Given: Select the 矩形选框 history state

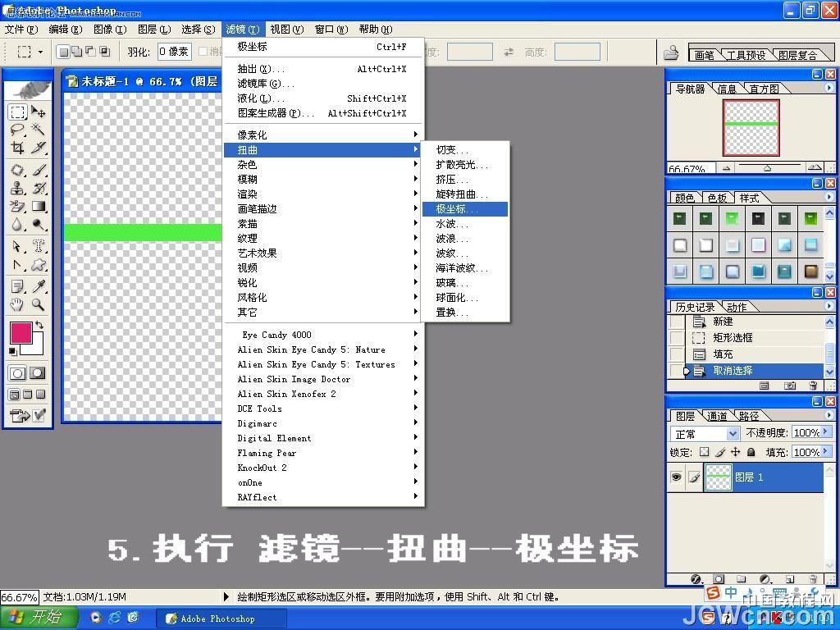Looking at the screenshot, I should [x=755, y=337].
